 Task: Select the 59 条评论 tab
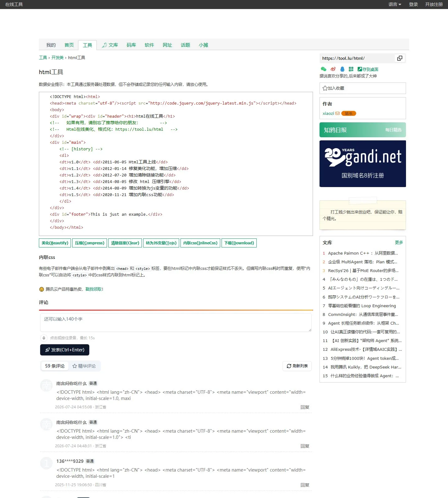coord(55,366)
